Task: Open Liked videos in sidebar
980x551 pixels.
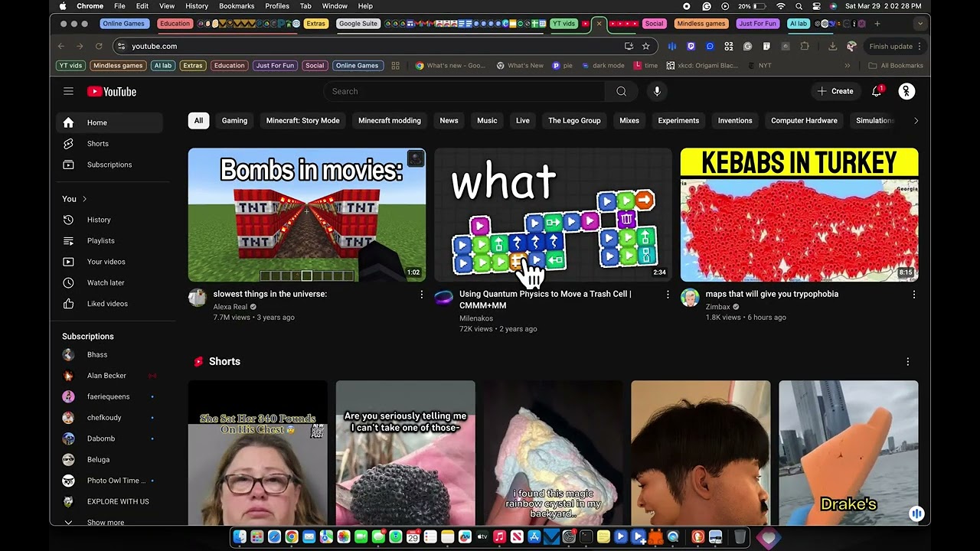Action: [x=109, y=304]
